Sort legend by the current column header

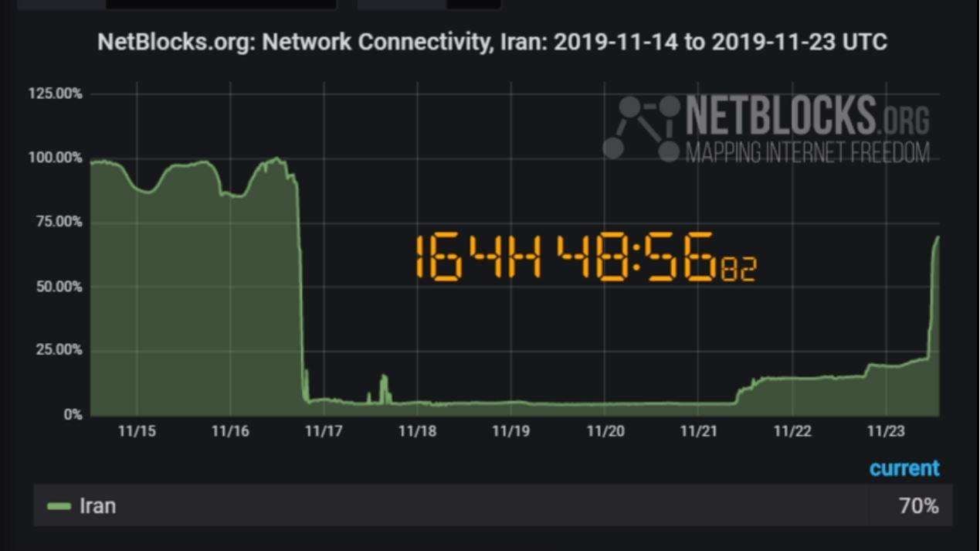tap(904, 468)
